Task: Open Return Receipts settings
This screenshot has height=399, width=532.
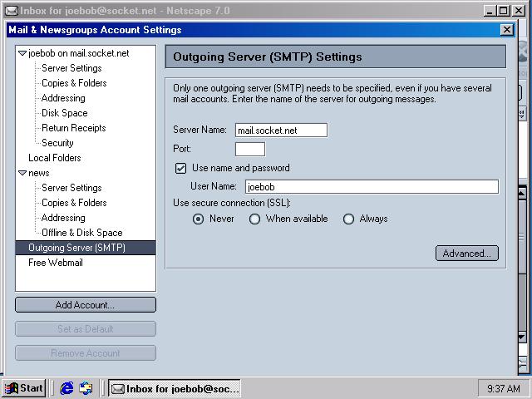Action: [x=74, y=128]
